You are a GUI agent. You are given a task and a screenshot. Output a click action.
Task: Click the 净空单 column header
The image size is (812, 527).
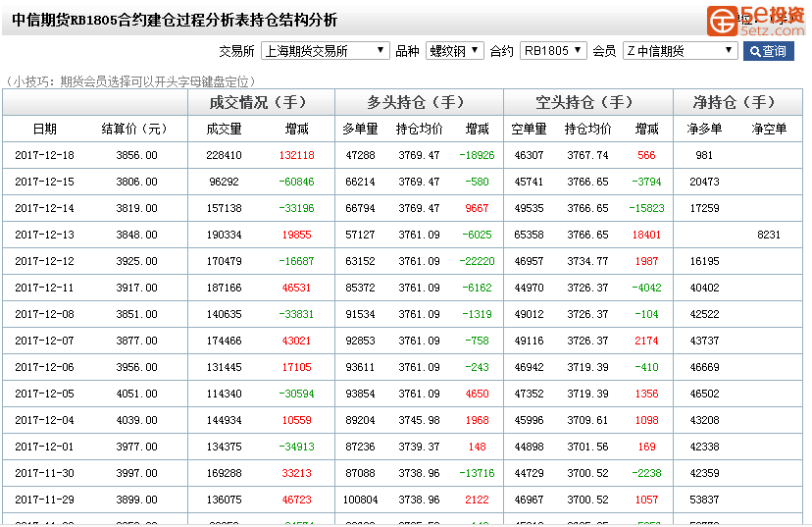[769, 129]
